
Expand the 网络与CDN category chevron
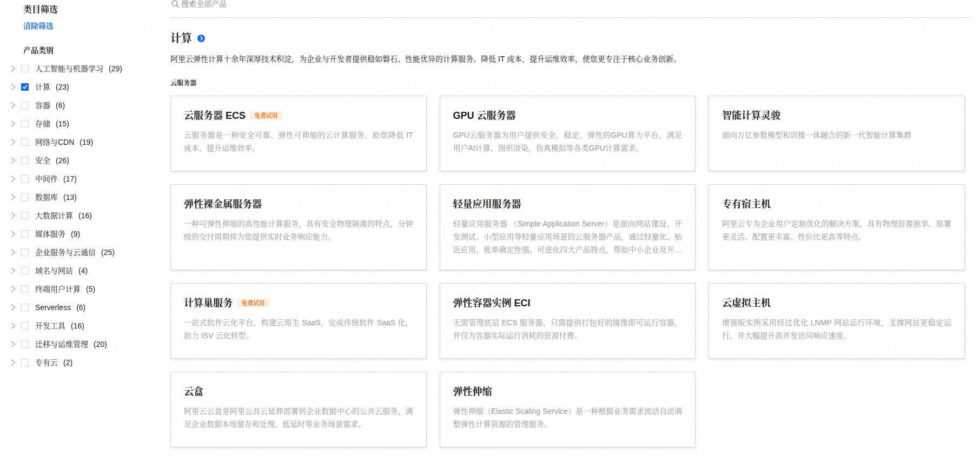pos(13,142)
